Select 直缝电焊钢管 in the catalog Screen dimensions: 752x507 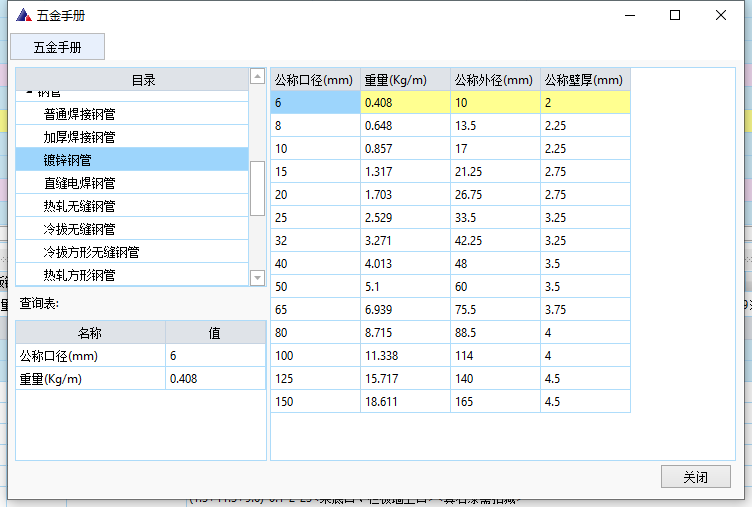tap(132, 183)
